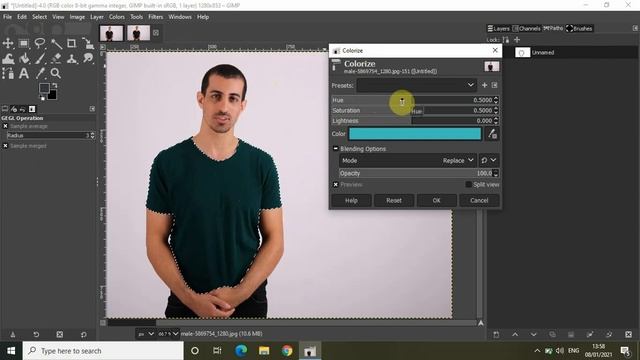Lower the layer with down arrow
The width and height of the screenshot is (640, 360).
533,334
